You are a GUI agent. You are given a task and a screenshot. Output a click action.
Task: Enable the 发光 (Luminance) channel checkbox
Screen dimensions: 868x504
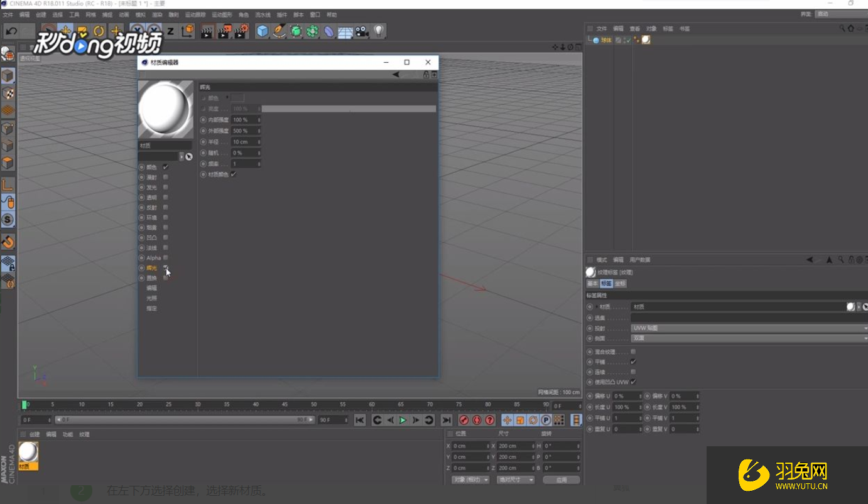click(166, 187)
